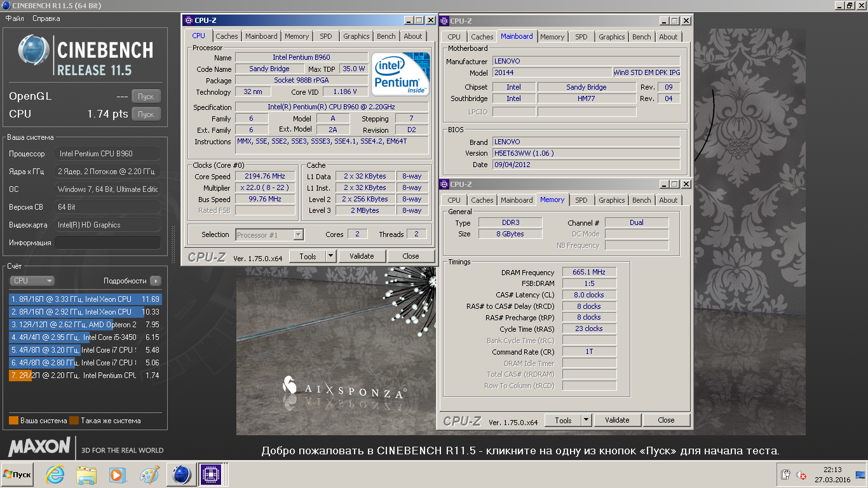Open Bench tab in CPU-Z Memory window
This screenshot has width=868, height=488.
642,200
